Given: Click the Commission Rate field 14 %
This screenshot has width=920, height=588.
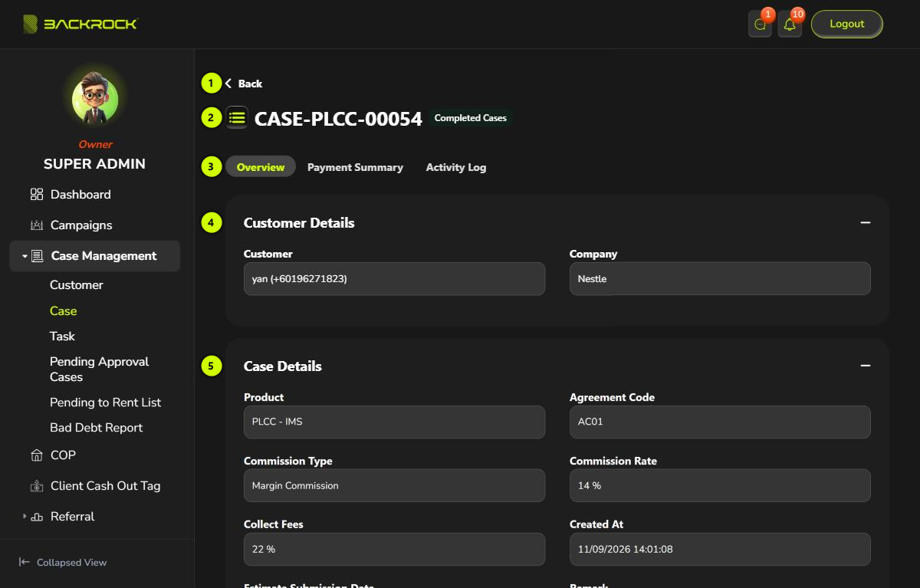Looking at the screenshot, I should point(720,485).
